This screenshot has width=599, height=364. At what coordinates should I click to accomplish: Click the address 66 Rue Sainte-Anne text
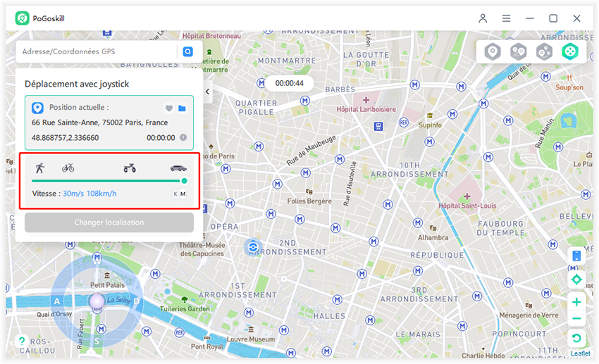[x=99, y=123]
